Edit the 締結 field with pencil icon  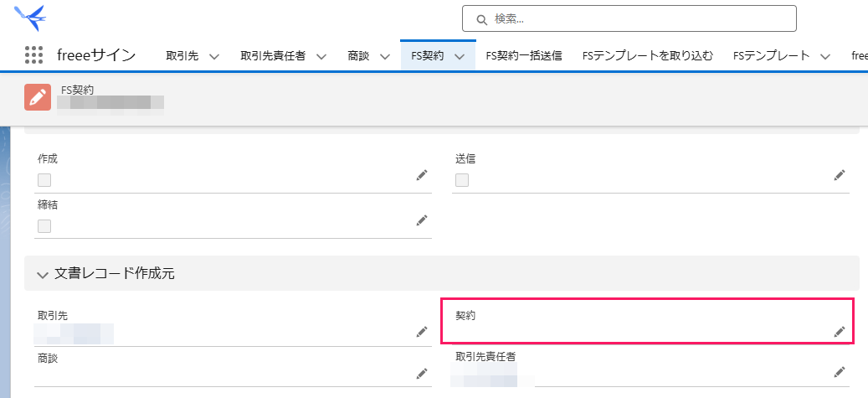tap(422, 220)
